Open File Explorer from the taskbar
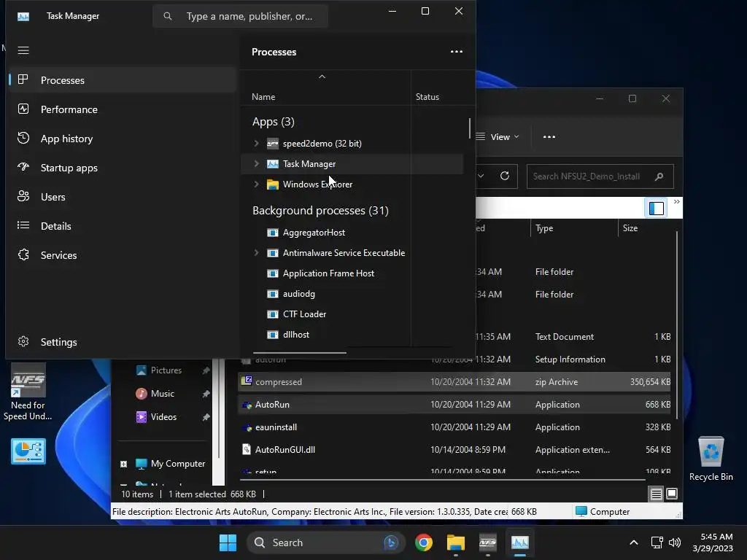The width and height of the screenshot is (747, 560). [455, 542]
